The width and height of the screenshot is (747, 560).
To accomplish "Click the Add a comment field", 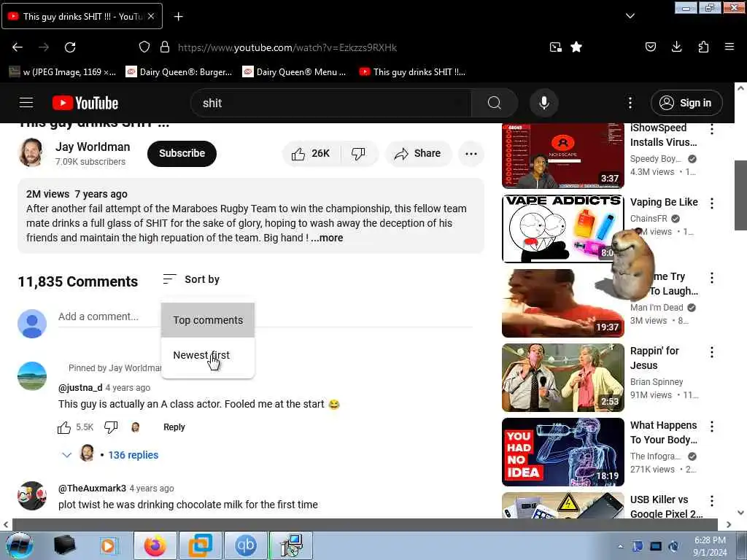I will click(265, 316).
